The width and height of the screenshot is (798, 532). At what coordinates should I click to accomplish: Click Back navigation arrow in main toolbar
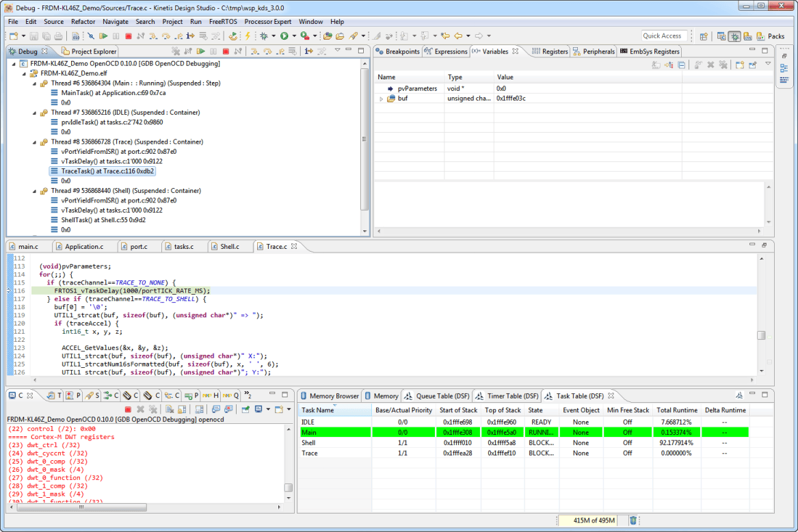[x=458, y=36]
